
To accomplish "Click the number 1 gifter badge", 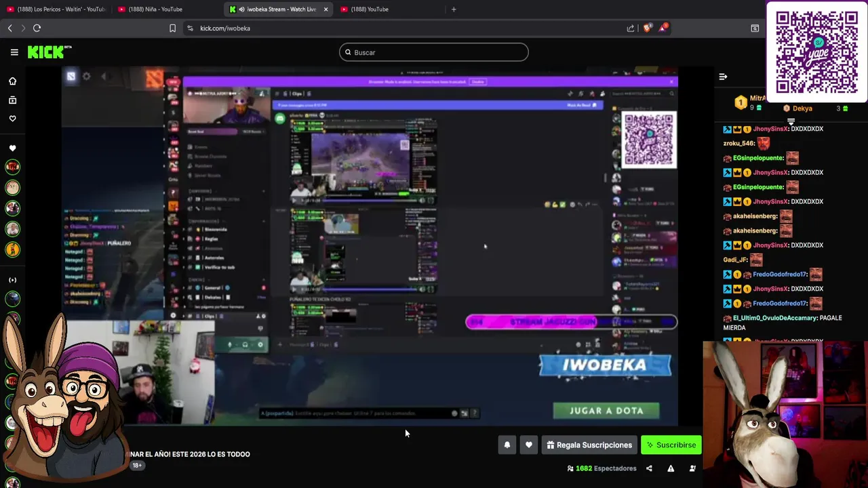I will (741, 103).
